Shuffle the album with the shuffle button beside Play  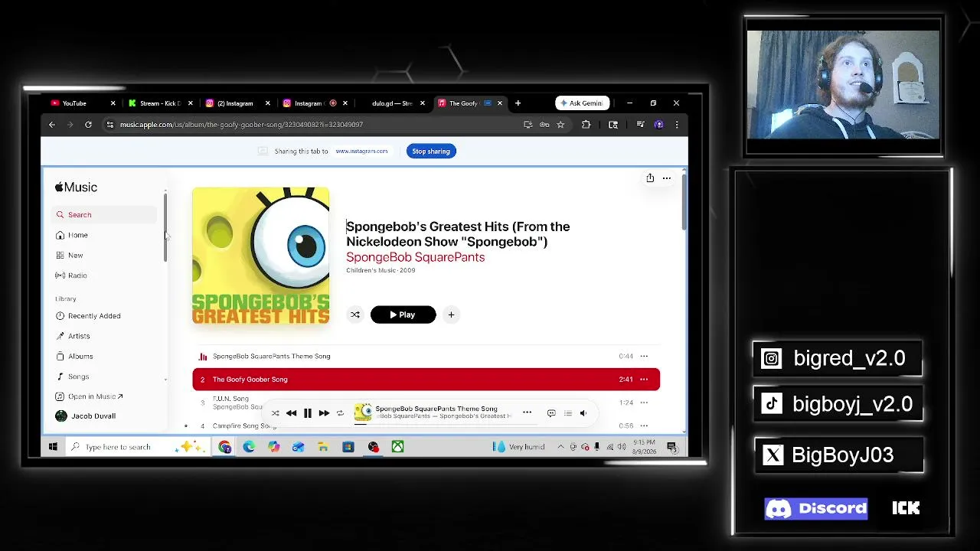point(355,315)
